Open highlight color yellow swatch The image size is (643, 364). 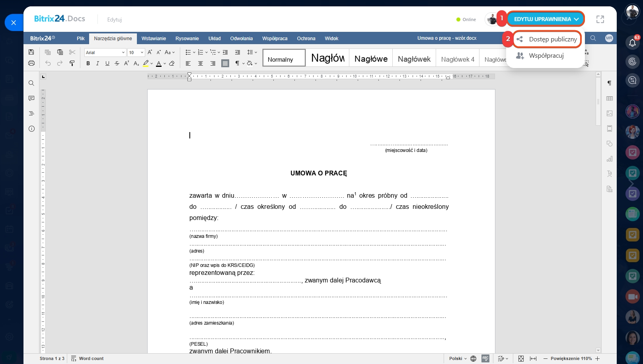click(x=146, y=63)
